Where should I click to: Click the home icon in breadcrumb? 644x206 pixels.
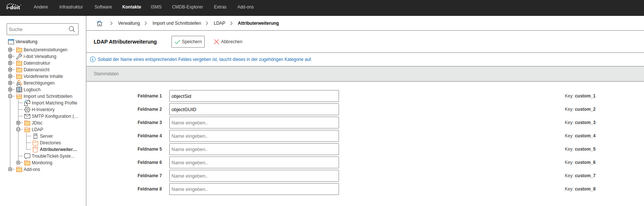tap(100, 23)
